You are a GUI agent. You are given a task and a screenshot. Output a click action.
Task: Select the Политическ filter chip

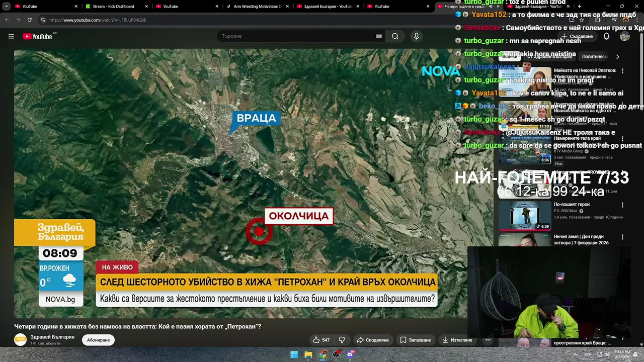[x=595, y=57]
